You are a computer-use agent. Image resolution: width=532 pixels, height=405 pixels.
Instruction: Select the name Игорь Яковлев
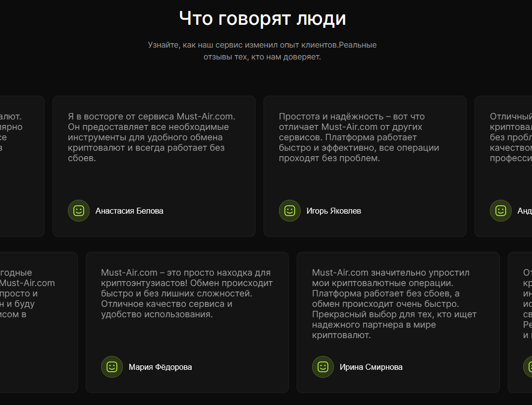point(333,211)
